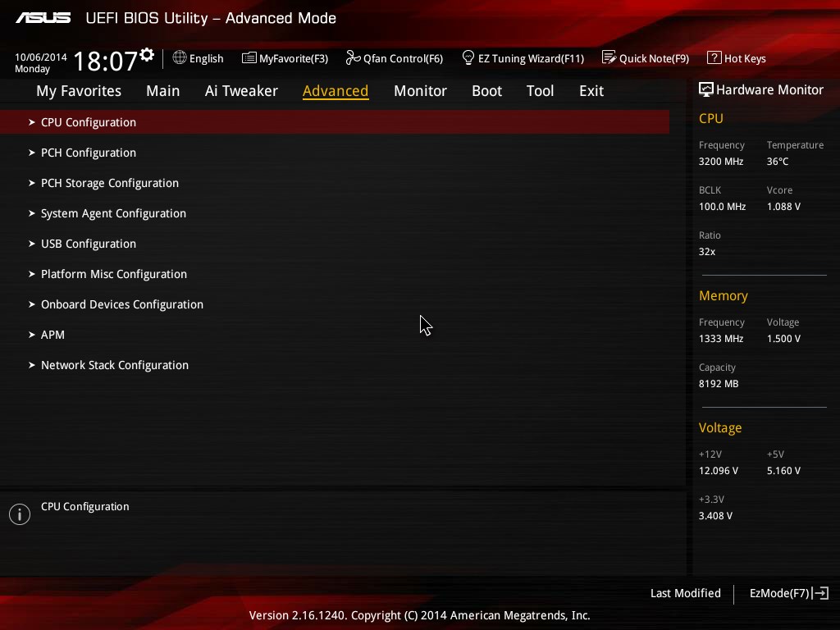Expand the USB Configuration arrow
This screenshot has width=840, height=630.
pyautogui.click(x=32, y=244)
